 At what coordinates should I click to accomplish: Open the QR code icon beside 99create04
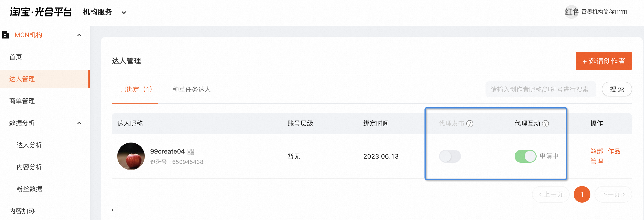coord(191,152)
